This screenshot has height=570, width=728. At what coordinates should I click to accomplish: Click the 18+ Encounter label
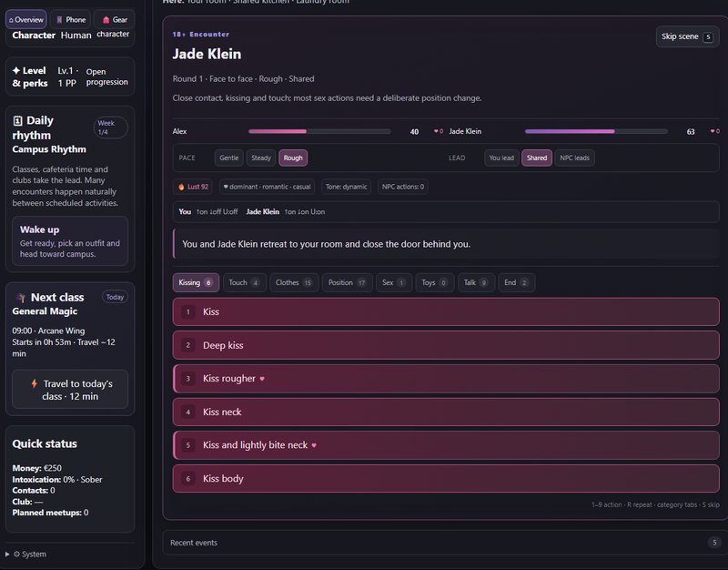click(200, 34)
